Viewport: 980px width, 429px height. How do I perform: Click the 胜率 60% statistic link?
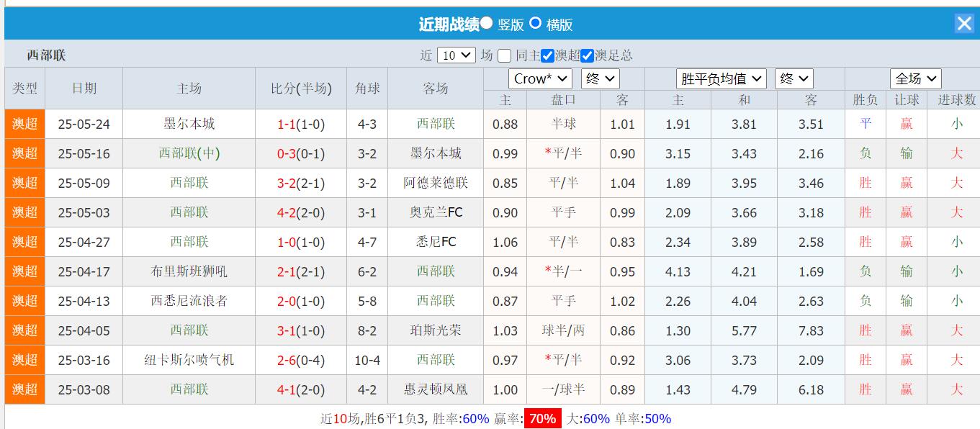click(x=475, y=417)
